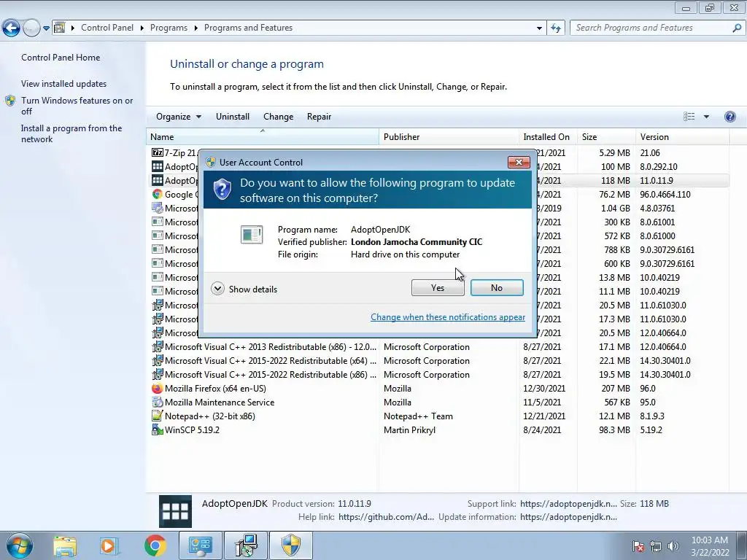Open Windows Media Player from taskbar
This screenshot has width=747, height=560.
coord(109,546)
